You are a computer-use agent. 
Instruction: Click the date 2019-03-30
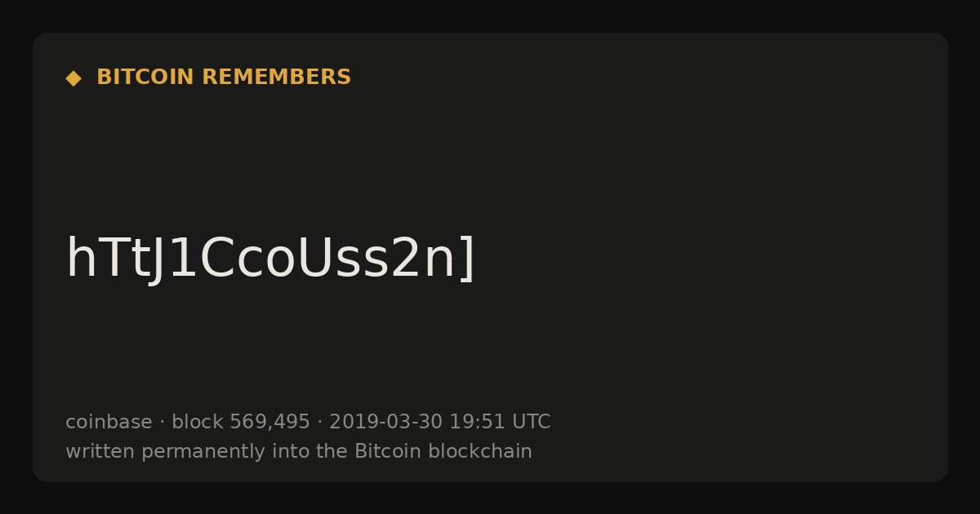click(385, 422)
